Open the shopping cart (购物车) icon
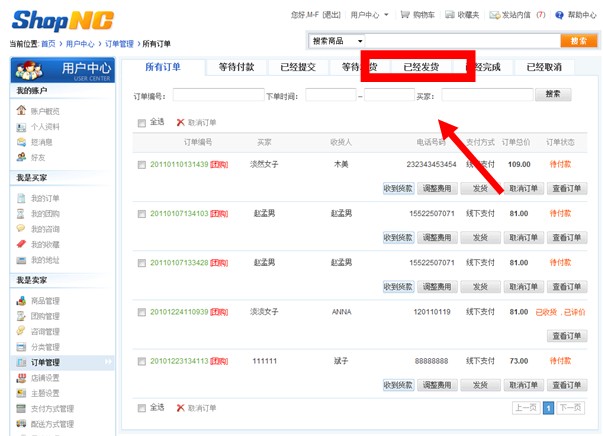Image resolution: width=603 pixels, height=436 pixels. [x=405, y=15]
